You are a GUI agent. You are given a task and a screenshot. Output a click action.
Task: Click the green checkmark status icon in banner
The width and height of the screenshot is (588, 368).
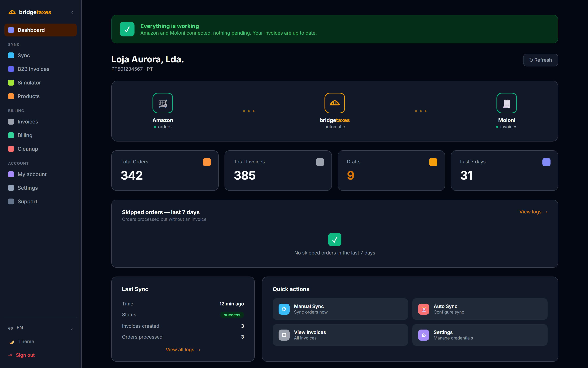[x=127, y=29]
